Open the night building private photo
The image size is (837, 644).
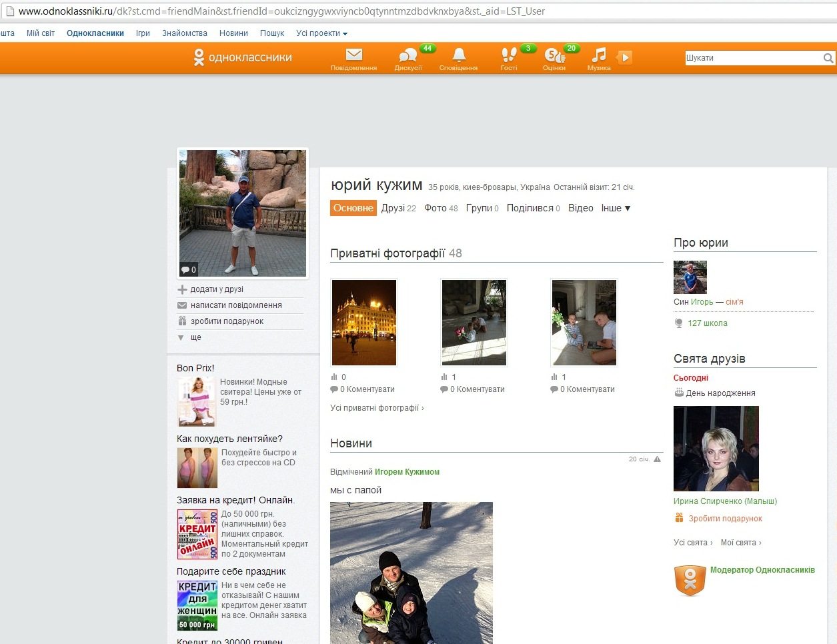pyautogui.click(x=364, y=323)
